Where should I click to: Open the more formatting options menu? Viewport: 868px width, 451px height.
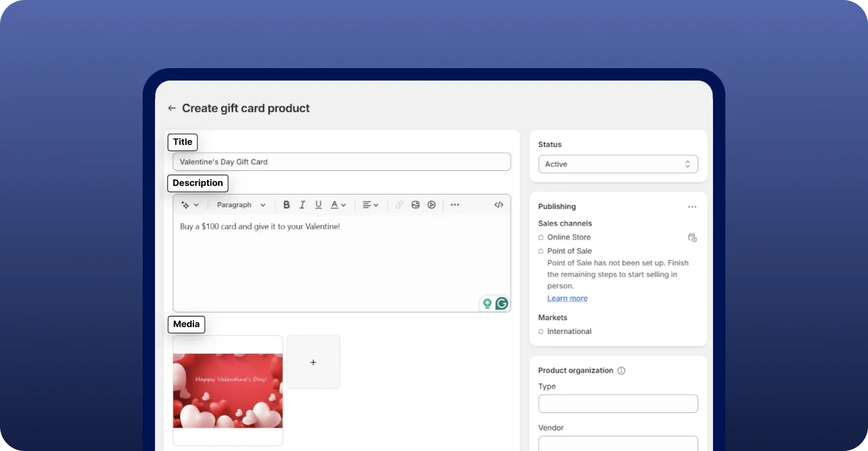point(454,204)
